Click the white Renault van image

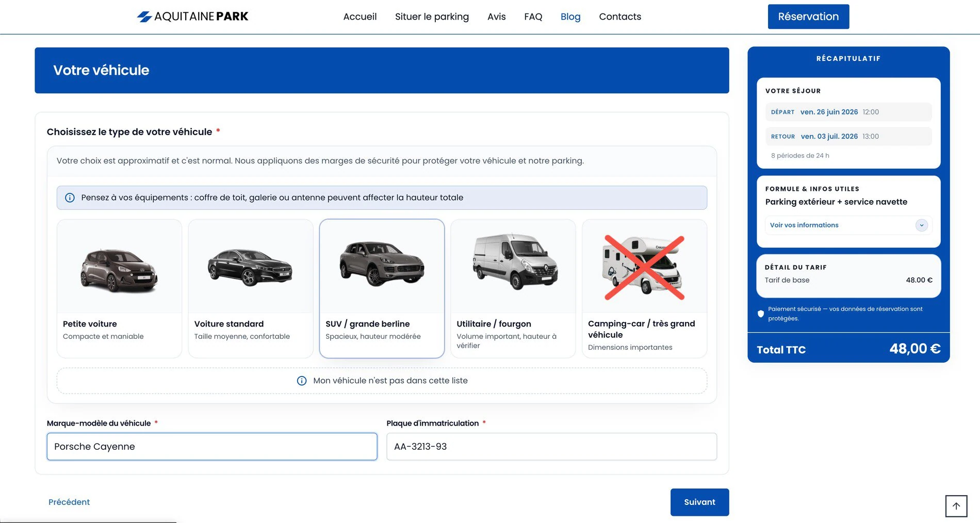[x=515, y=261]
